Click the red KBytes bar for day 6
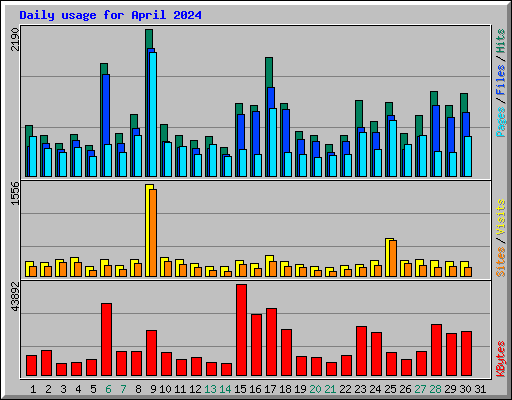Image resolution: width=512 pixels, height=400 pixels. pos(107,340)
